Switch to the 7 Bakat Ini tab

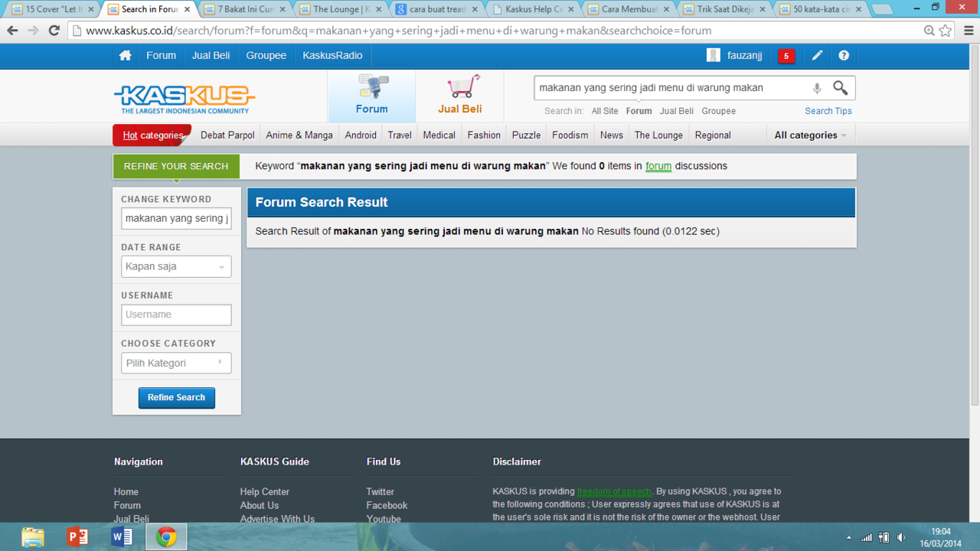244,9
